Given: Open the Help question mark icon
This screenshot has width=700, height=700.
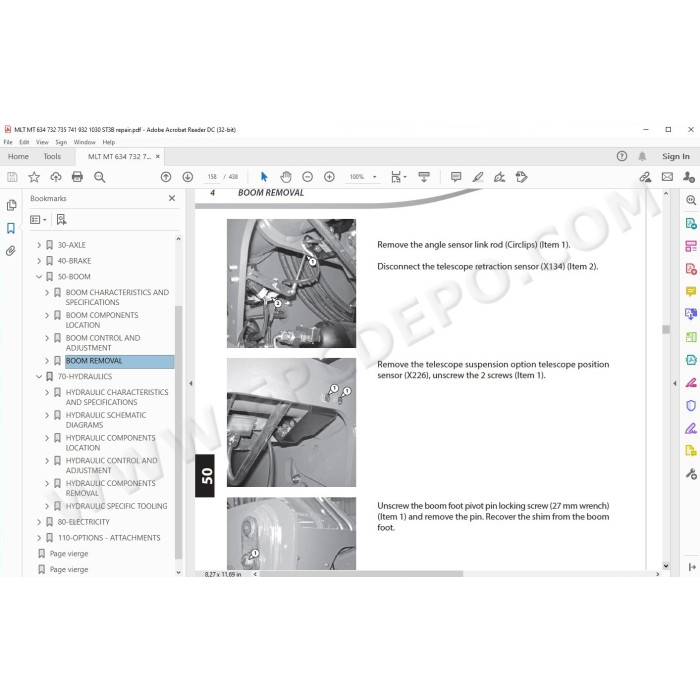Looking at the screenshot, I should [622, 156].
